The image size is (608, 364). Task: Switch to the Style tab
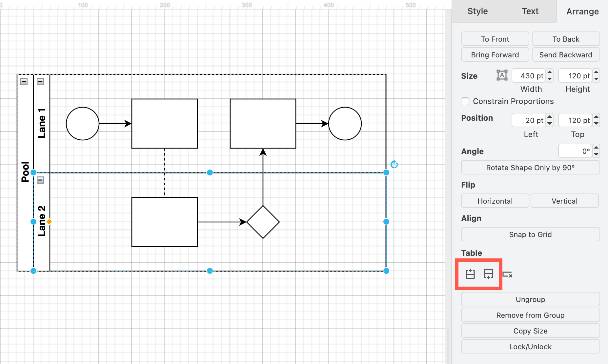(477, 11)
